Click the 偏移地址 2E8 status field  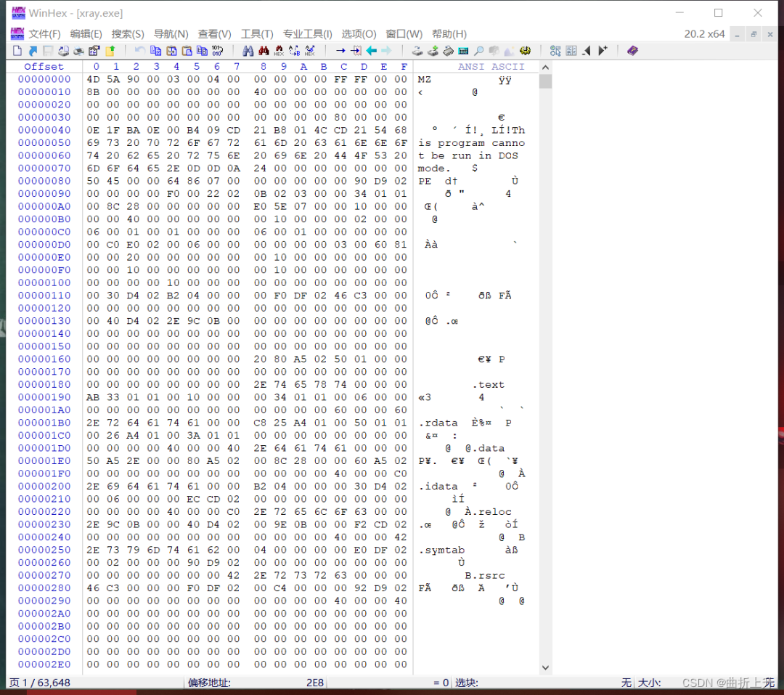[256, 683]
